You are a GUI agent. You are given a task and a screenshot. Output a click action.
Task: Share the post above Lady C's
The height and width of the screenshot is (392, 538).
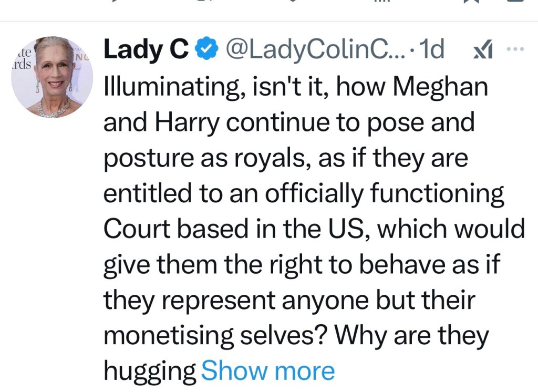point(514,2)
